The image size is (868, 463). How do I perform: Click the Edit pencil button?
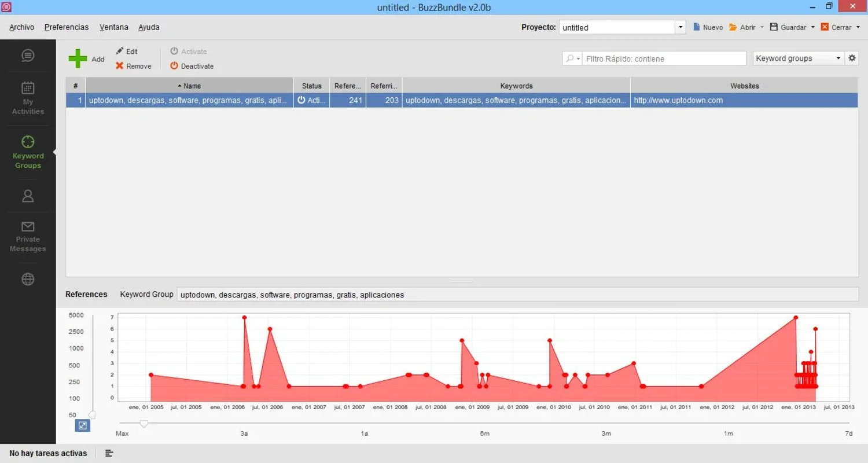click(x=126, y=51)
